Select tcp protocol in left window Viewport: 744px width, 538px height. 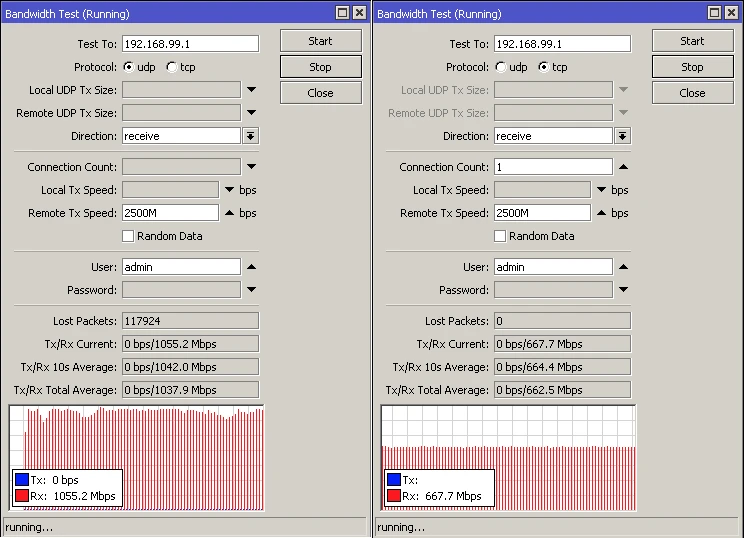pyautogui.click(x=171, y=67)
